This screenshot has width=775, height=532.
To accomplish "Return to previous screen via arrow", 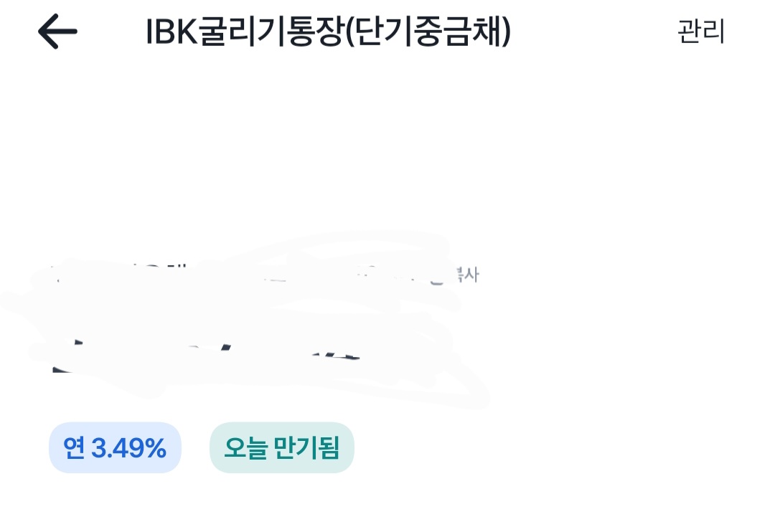I will 57,32.
